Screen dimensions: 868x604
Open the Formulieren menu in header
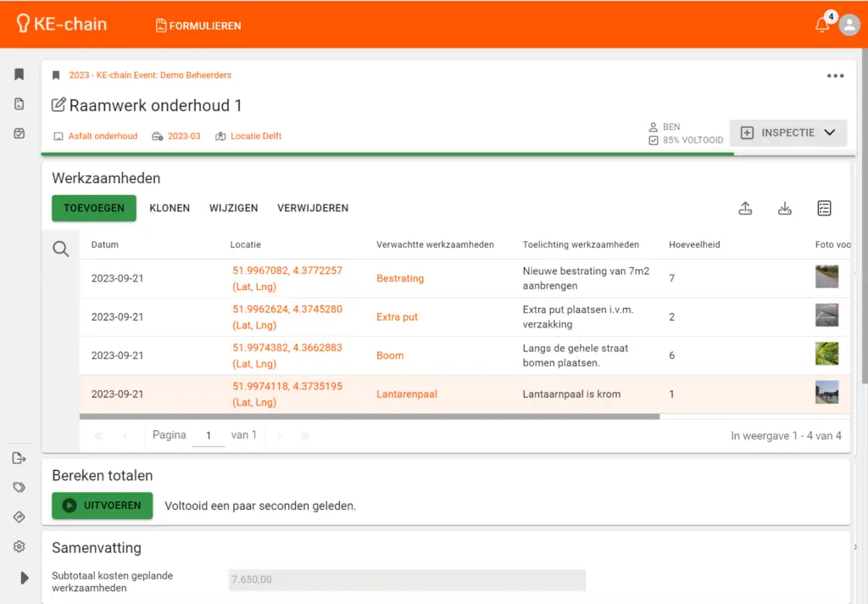click(x=198, y=25)
